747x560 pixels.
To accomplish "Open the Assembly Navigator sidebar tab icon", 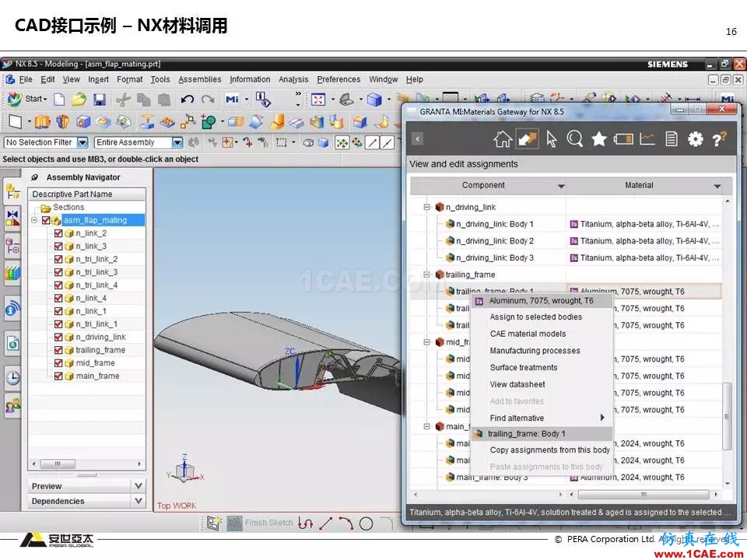I will click(13, 192).
